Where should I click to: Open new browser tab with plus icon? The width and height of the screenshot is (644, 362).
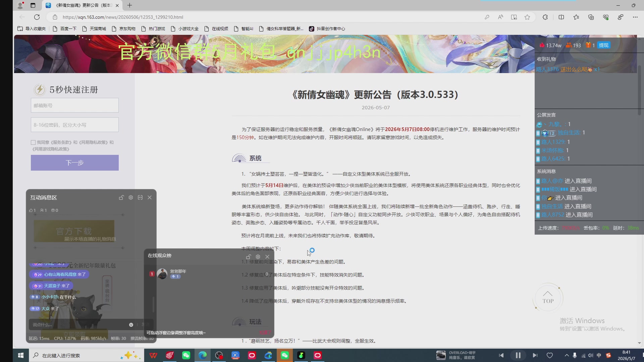point(129,5)
